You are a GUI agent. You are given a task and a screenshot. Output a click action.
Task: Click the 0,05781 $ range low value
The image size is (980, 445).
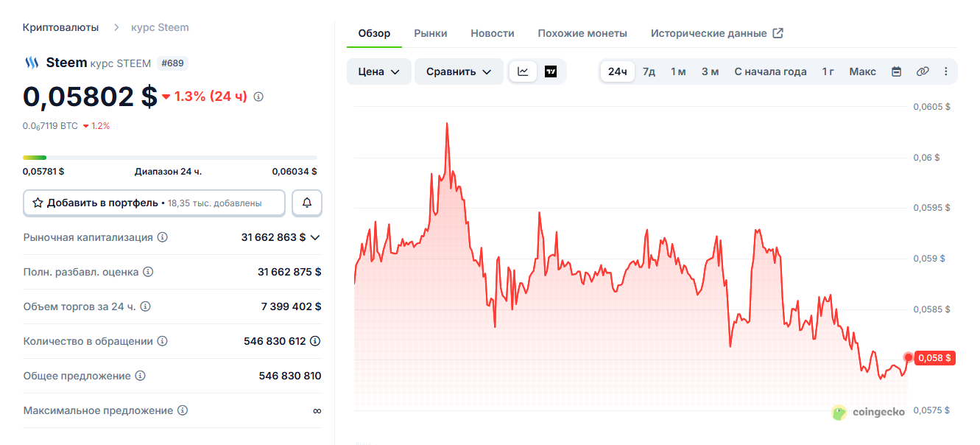[x=43, y=172]
